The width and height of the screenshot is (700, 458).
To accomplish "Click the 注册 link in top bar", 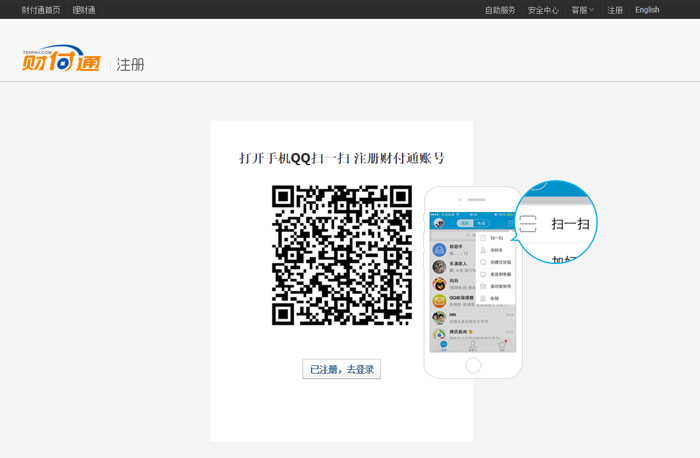I will (x=615, y=10).
